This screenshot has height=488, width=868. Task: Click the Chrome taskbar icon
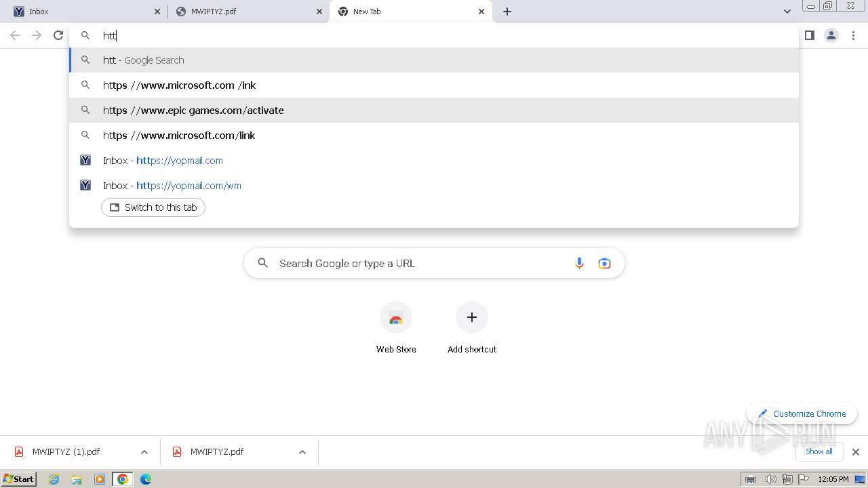[123, 479]
